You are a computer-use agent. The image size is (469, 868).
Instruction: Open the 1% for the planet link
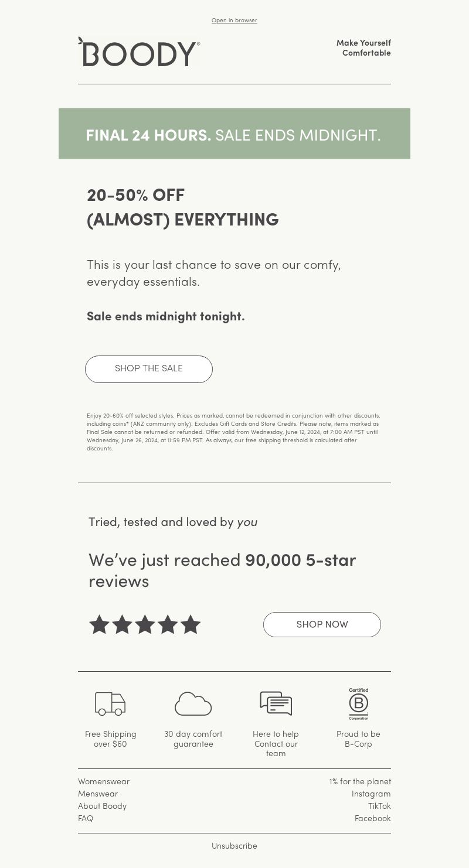pyautogui.click(x=360, y=781)
